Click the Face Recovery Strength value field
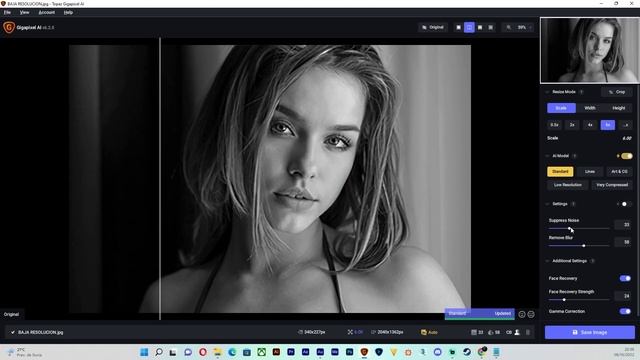The width and height of the screenshot is (640, 360). (x=623, y=296)
